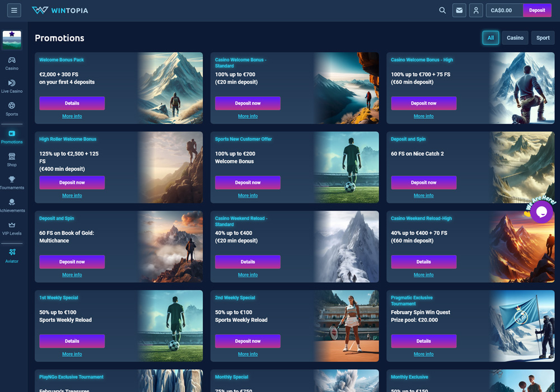Click the Casino Weekend Reload-High sunset image

click(x=522, y=247)
